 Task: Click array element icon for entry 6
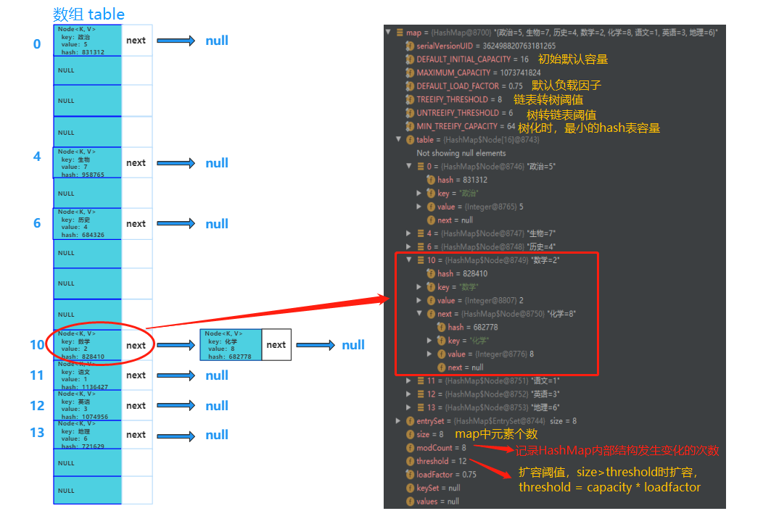click(x=421, y=246)
